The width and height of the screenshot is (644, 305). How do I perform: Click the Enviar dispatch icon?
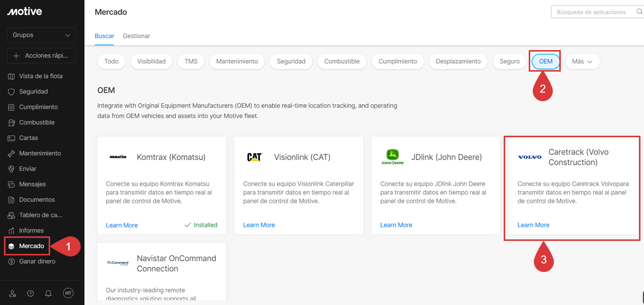[12, 169]
